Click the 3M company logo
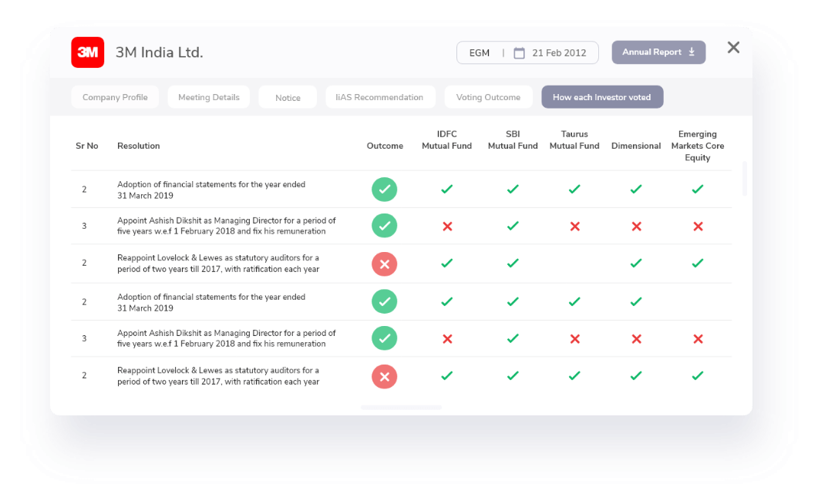Screen dimensions: 818x504 tap(88, 52)
